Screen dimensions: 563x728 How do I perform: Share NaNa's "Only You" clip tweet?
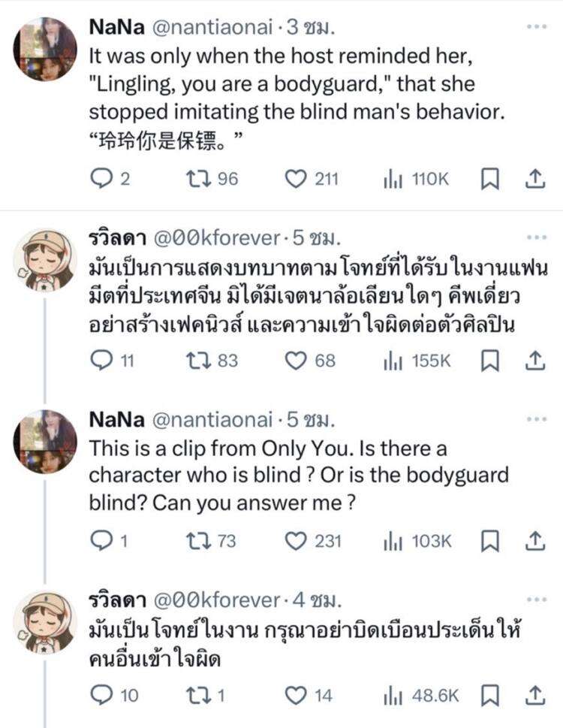click(534, 541)
